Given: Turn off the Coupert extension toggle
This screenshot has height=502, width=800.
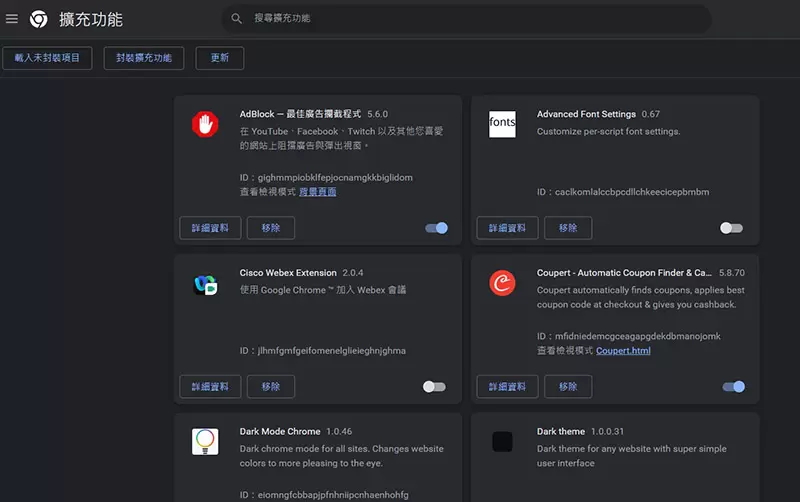Looking at the screenshot, I should 733,386.
